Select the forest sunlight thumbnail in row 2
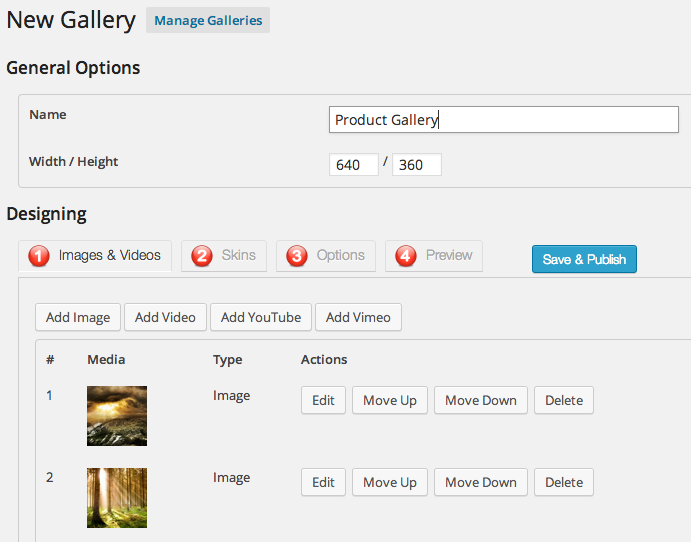691x542 pixels. tap(117, 497)
